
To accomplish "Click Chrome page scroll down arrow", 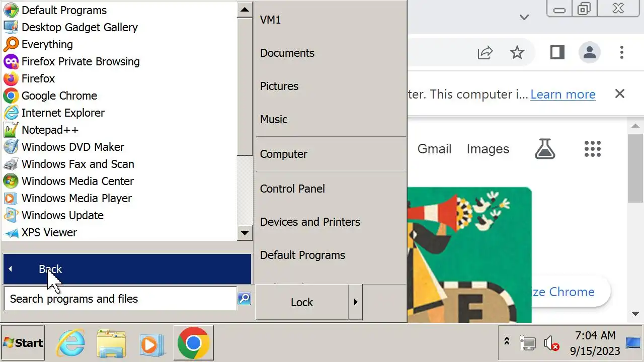I will [635, 314].
